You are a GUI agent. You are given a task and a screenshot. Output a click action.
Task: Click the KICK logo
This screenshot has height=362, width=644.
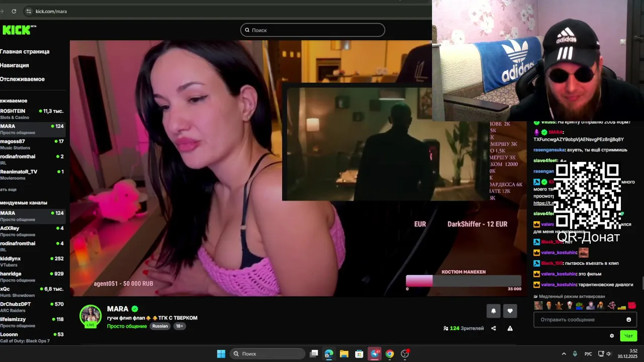point(18,30)
